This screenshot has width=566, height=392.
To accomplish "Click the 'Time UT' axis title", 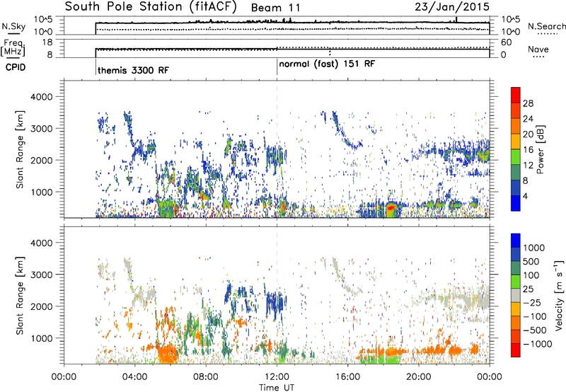I will pyautogui.click(x=277, y=388).
